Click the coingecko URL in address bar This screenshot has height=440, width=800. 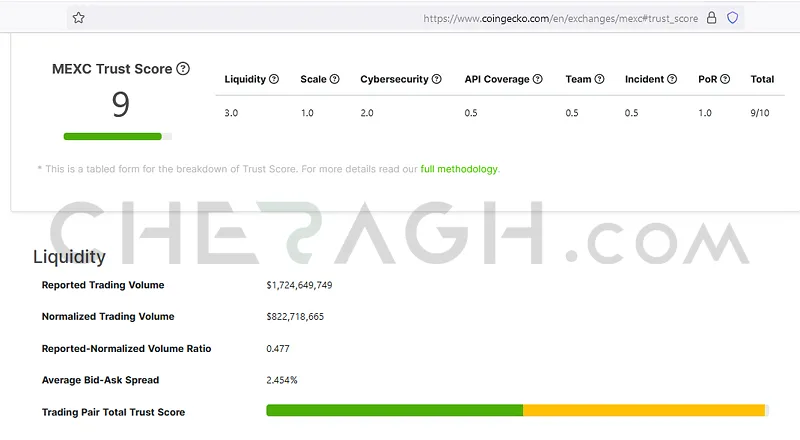[x=560, y=18]
